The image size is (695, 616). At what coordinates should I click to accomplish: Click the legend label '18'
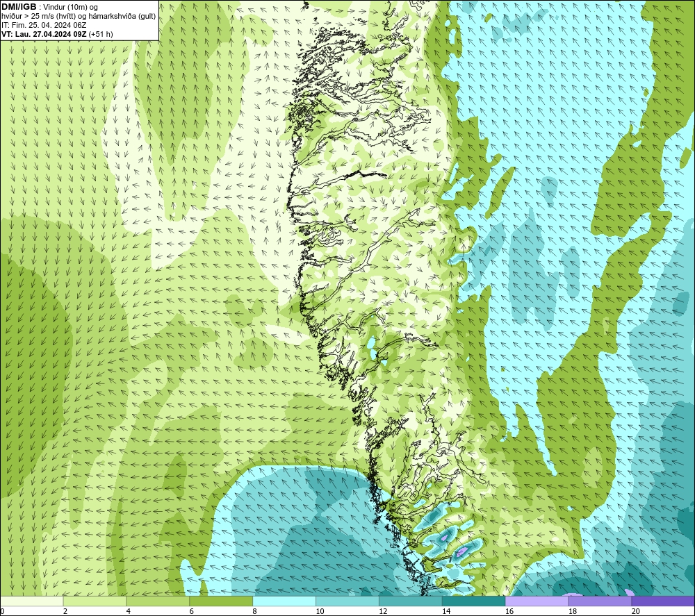point(572,612)
